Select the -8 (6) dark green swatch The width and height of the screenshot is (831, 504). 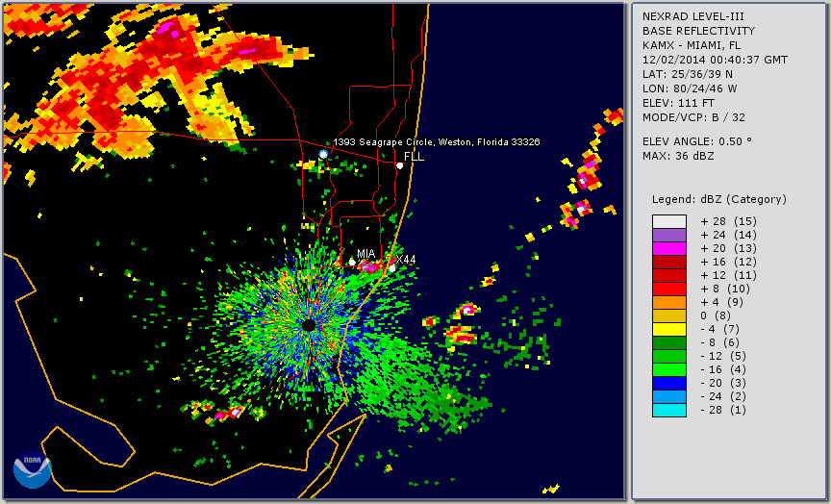[669, 342]
